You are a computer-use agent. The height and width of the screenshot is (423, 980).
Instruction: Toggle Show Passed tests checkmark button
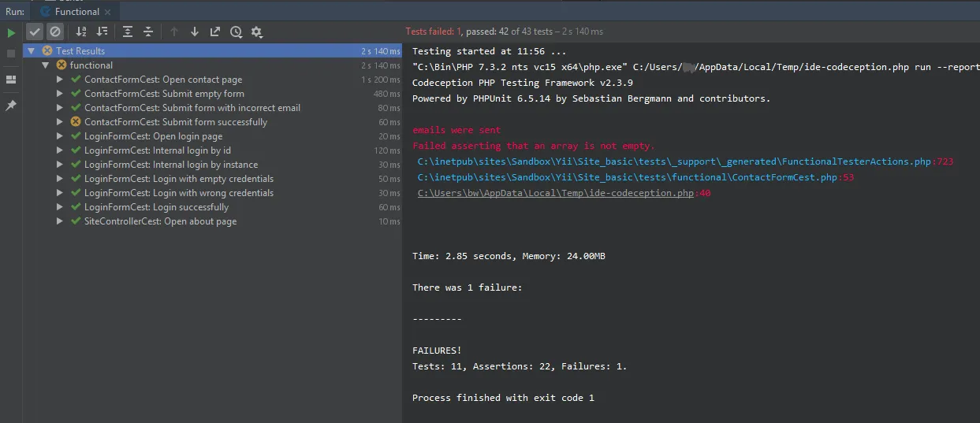[x=35, y=32]
